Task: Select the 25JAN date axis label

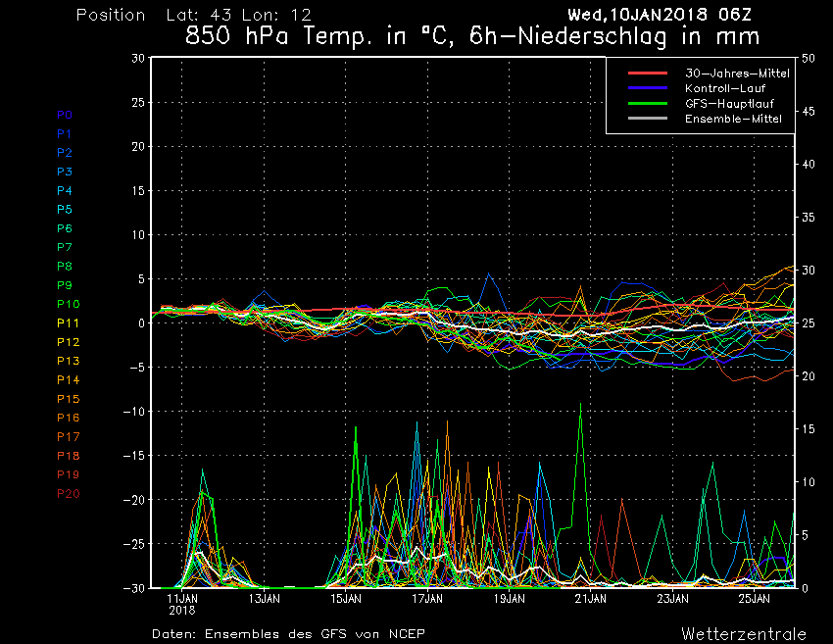Action: pyautogui.click(x=753, y=597)
